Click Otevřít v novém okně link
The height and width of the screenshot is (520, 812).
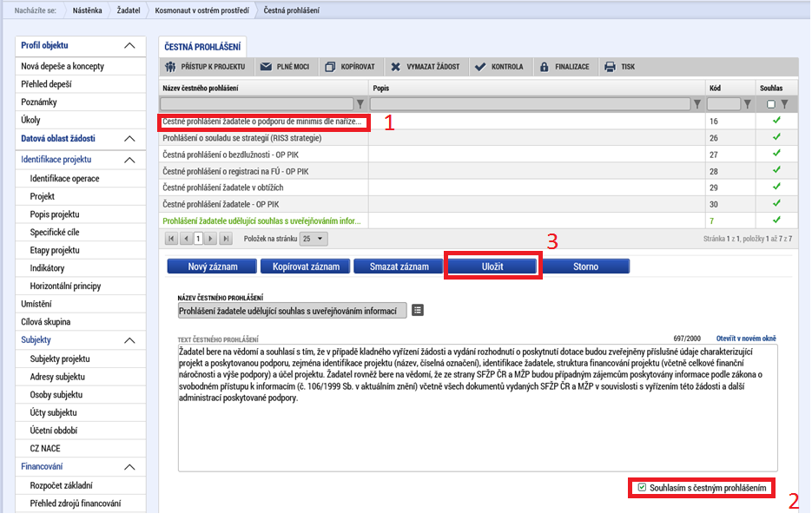[x=746, y=339]
